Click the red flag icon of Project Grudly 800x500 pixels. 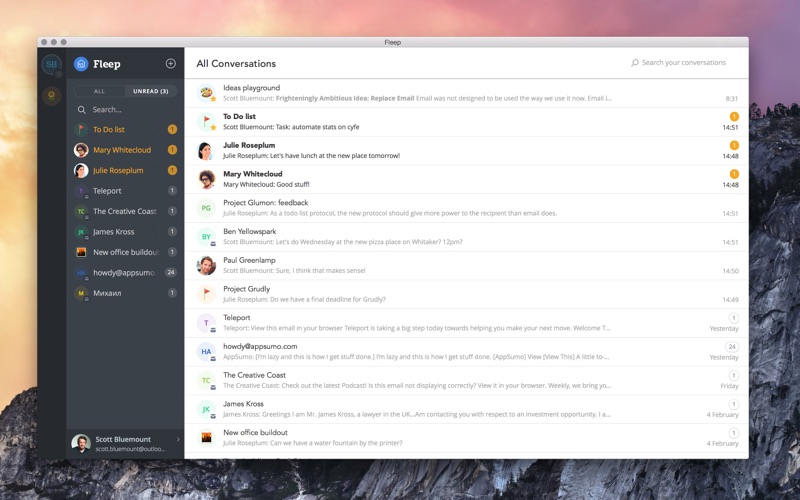point(206,294)
